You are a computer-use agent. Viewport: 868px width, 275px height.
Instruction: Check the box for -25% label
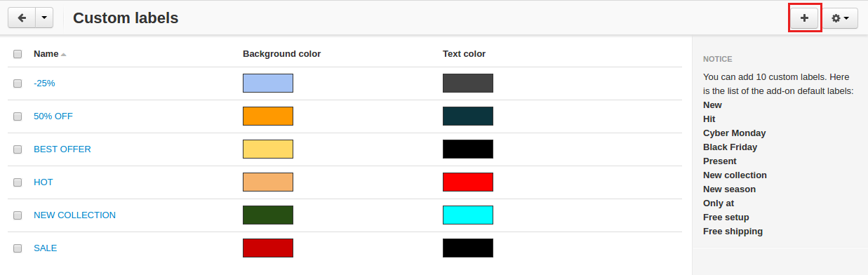(x=18, y=83)
